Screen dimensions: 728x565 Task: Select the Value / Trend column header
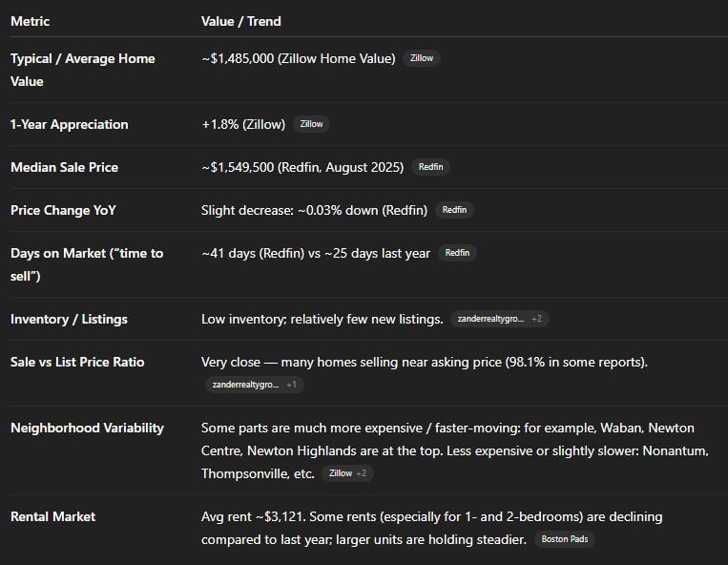click(241, 21)
